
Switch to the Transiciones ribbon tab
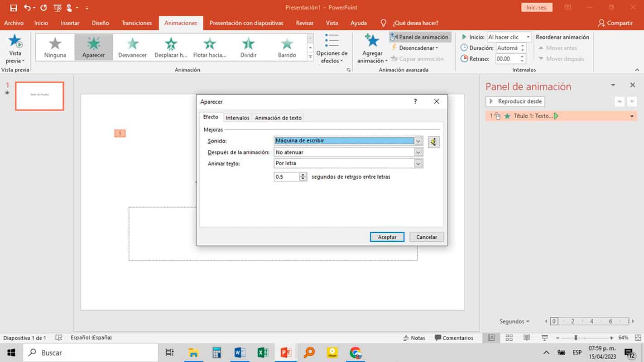pos(137,23)
